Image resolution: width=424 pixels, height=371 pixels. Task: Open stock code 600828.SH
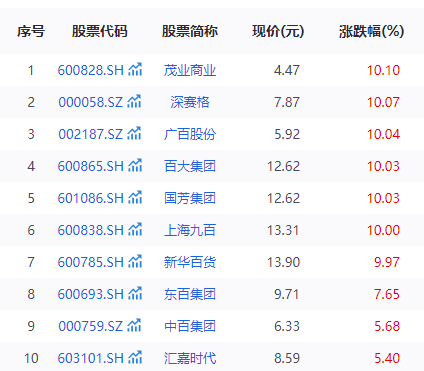coord(91,70)
